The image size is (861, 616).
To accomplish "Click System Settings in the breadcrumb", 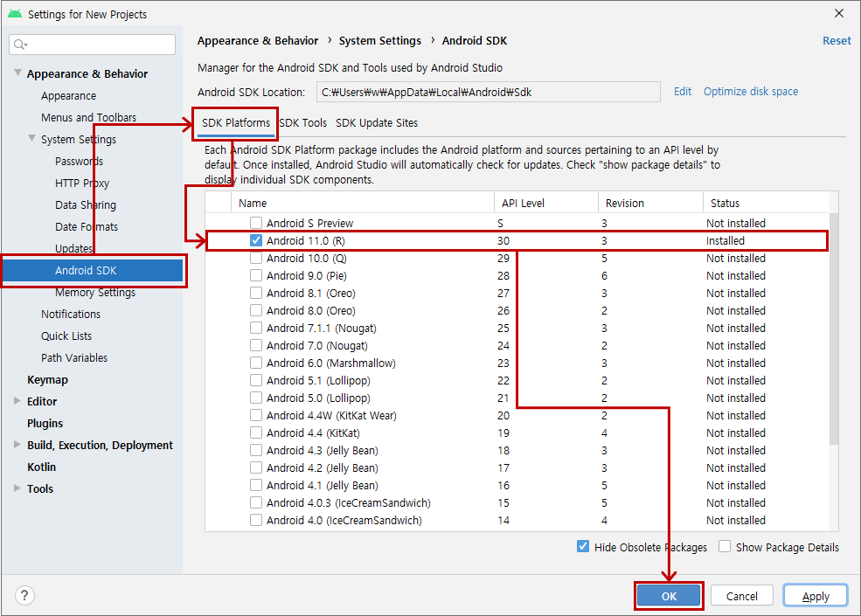I will click(x=380, y=40).
